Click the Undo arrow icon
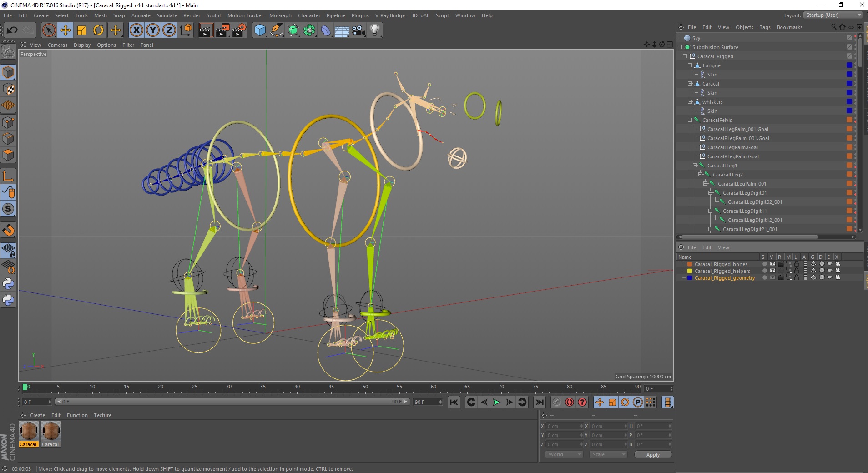The image size is (868, 473). coord(12,30)
